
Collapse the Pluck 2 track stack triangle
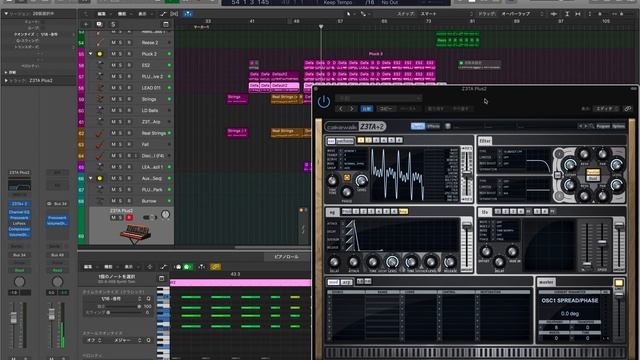point(91,54)
